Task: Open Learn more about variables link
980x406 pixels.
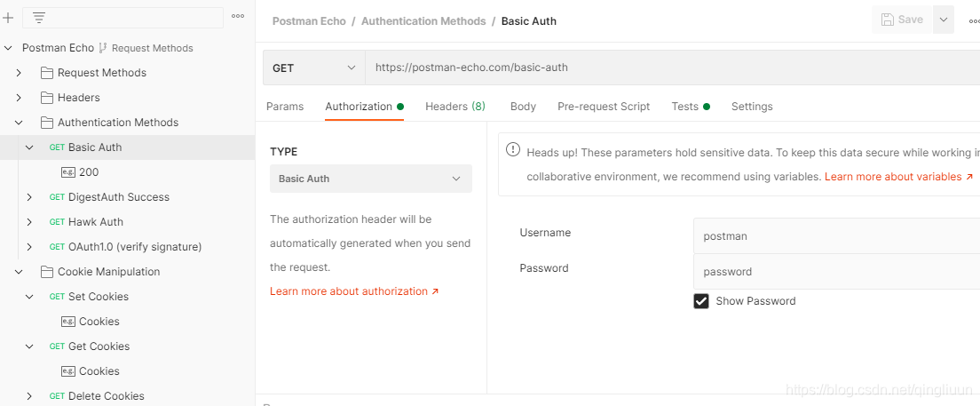Action: 898,177
